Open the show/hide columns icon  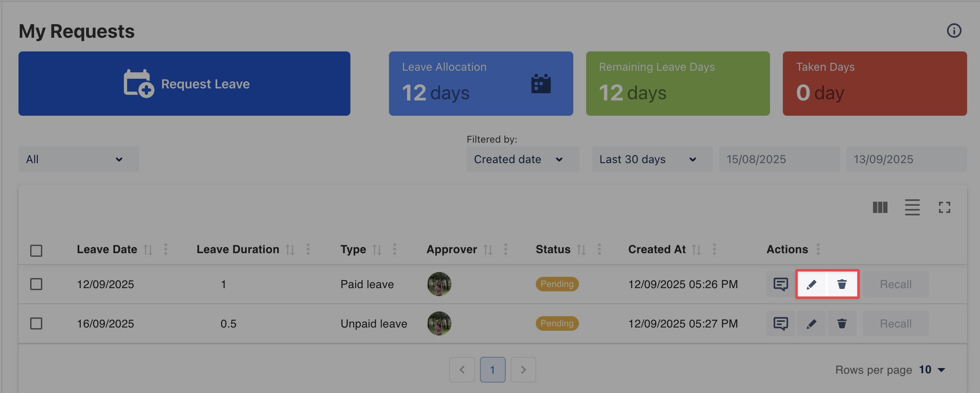click(x=880, y=207)
